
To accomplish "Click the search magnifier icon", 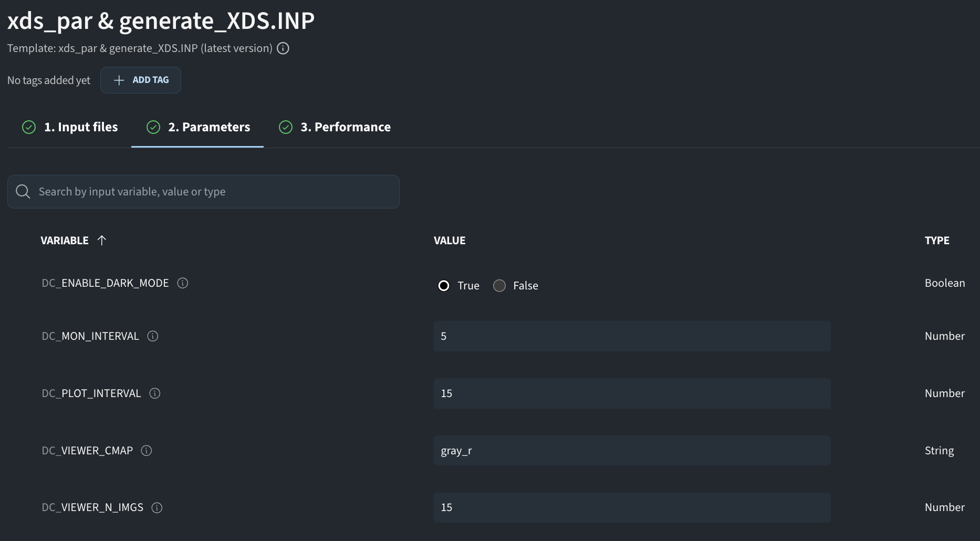I will pos(23,192).
